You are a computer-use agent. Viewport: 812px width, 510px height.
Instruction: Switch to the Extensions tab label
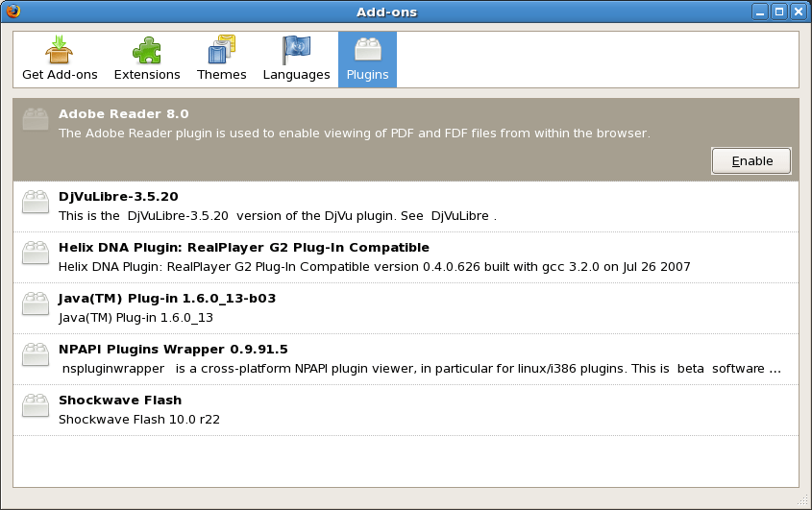pos(147,75)
